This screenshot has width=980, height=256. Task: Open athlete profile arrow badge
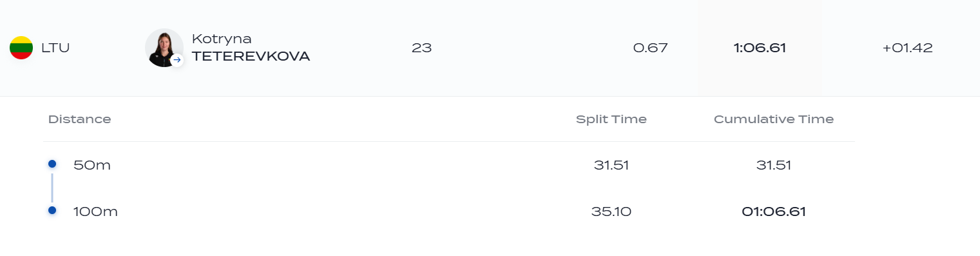177,60
